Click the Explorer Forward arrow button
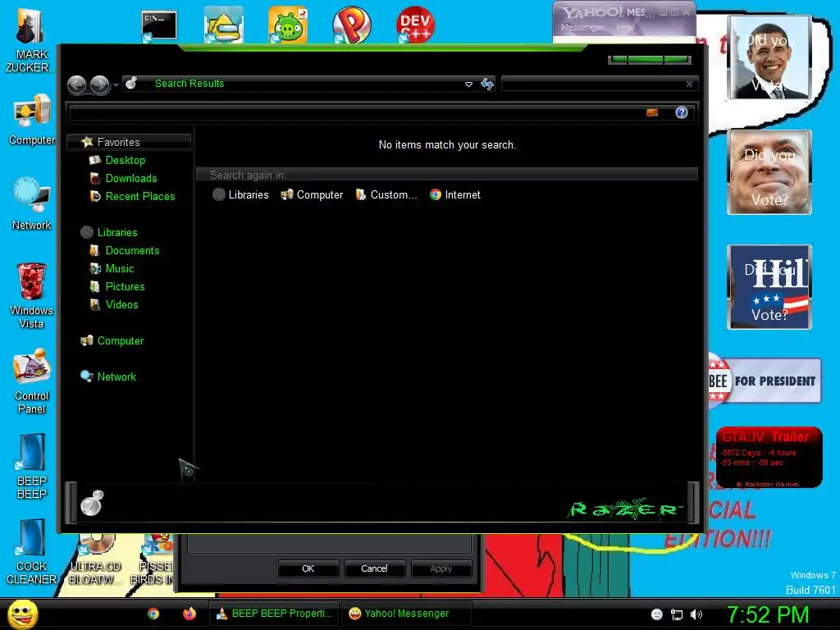Viewport: 840px width, 630px height. (99, 84)
